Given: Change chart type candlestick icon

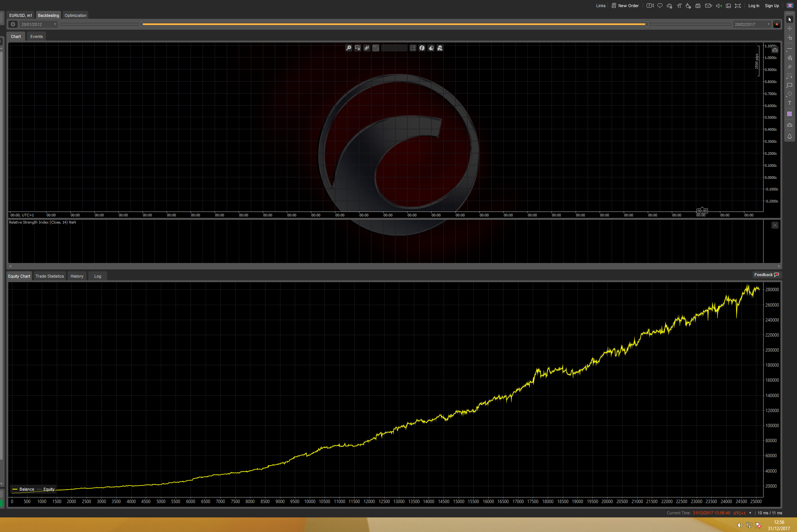Looking at the screenshot, I should 367,48.
